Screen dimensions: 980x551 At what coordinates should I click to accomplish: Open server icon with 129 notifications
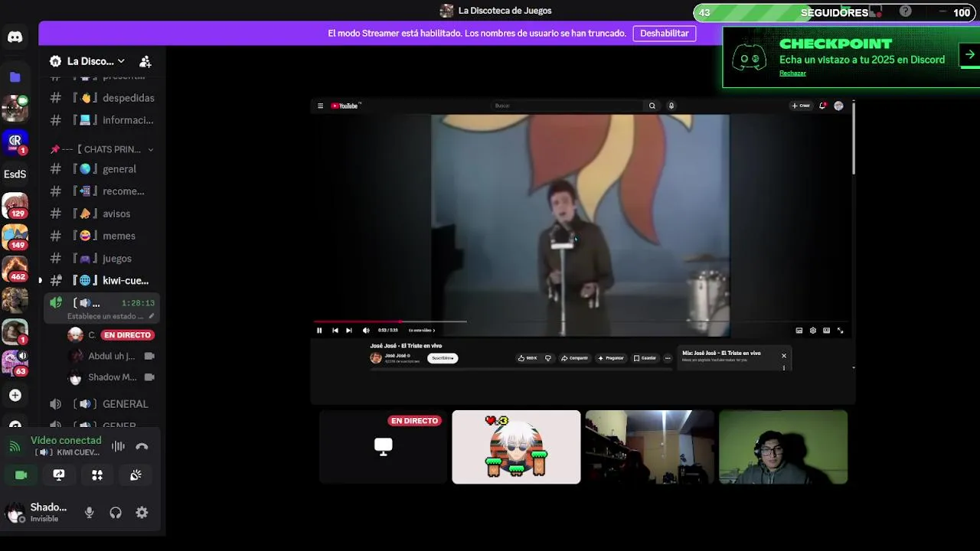click(x=15, y=206)
